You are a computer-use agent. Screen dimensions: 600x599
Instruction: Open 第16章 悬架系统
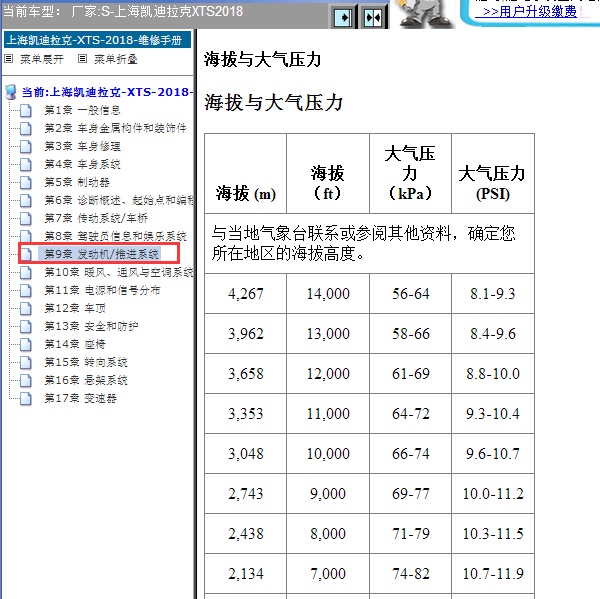86,380
